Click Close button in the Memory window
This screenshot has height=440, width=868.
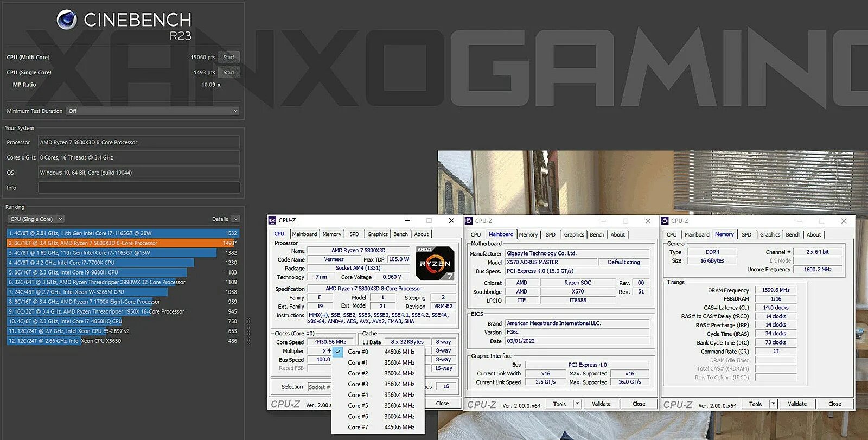[834, 404]
